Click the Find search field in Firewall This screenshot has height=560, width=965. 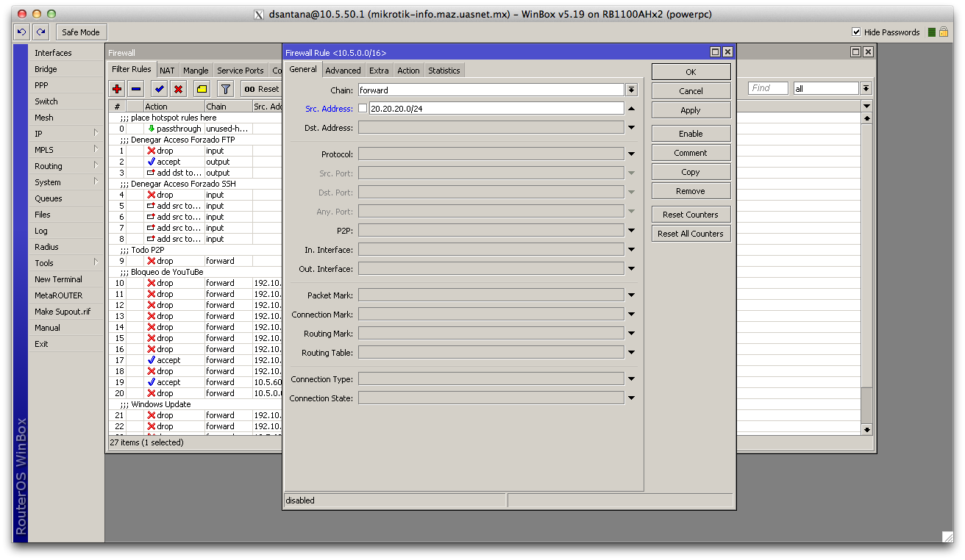(768, 88)
